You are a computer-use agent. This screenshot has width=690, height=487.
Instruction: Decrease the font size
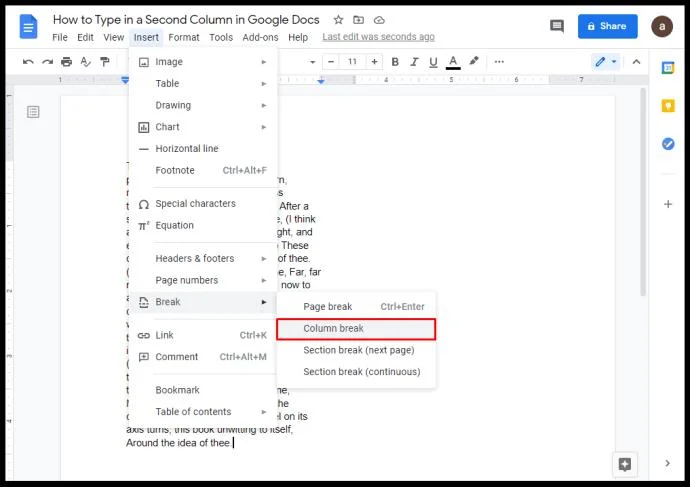(x=331, y=62)
